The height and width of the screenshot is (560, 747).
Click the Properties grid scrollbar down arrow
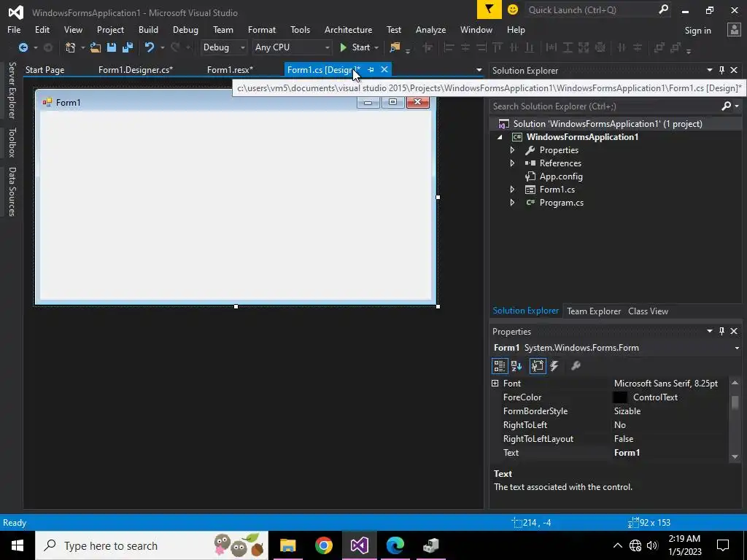tap(735, 456)
